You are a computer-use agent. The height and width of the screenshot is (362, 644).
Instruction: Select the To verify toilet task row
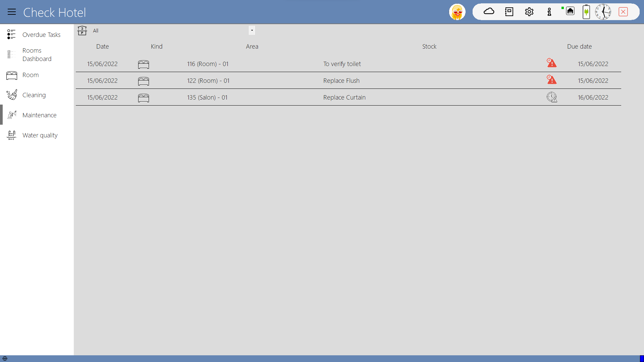pyautogui.click(x=342, y=64)
